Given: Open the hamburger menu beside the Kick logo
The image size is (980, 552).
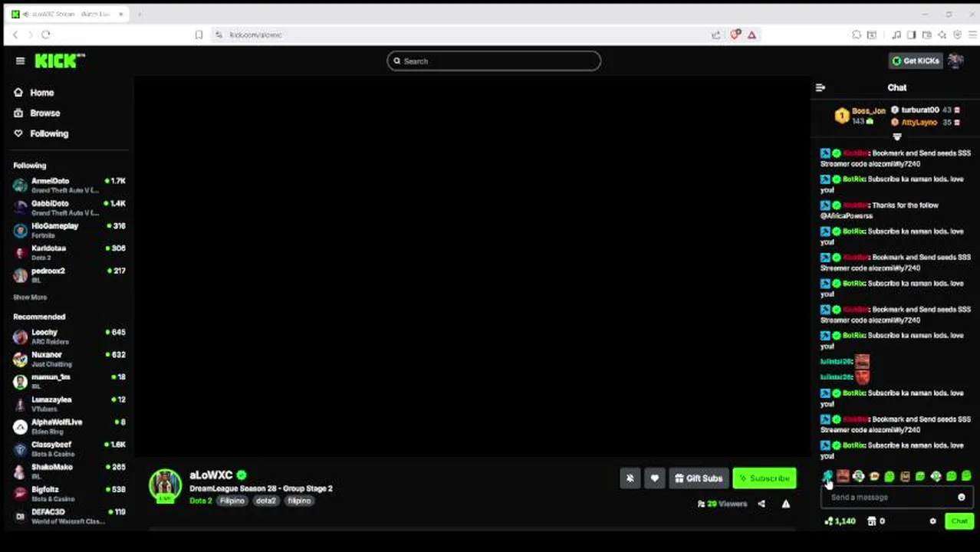Looking at the screenshot, I should coord(20,61).
